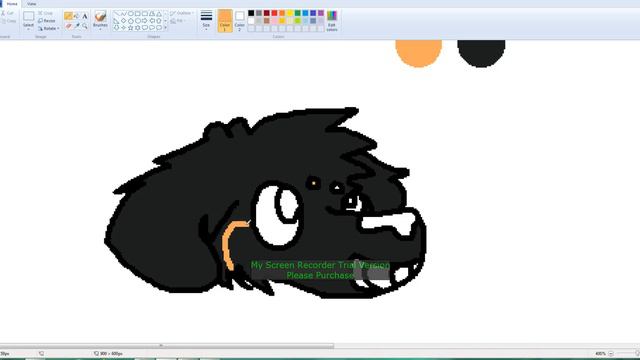Click the Cut button

click(x=8, y=13)
